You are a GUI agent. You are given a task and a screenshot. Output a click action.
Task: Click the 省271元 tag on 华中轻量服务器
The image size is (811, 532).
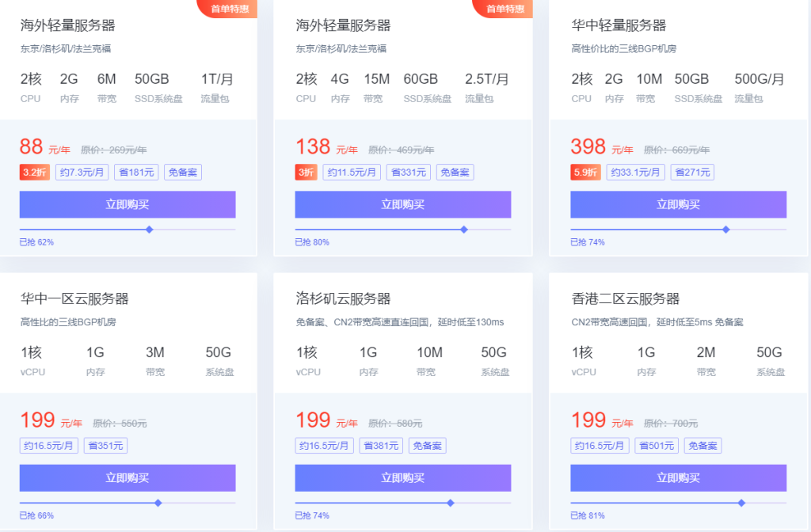(692, 172)
